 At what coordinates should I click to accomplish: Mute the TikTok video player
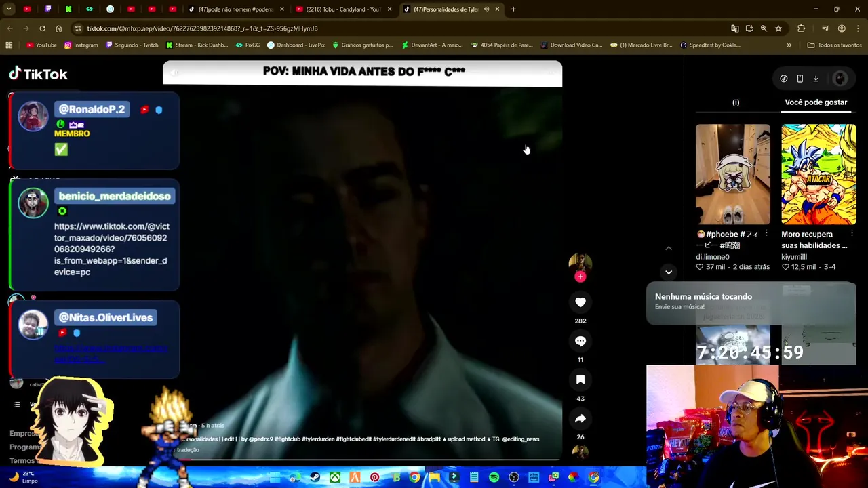(x=174, y=73)
